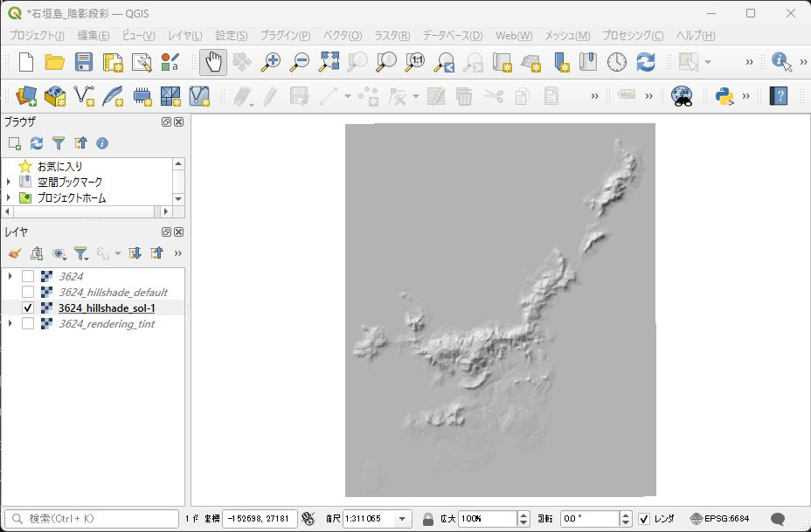Open the ラスタ(R) menu
This screenshot has height=532, width=811.
[392, 36]
